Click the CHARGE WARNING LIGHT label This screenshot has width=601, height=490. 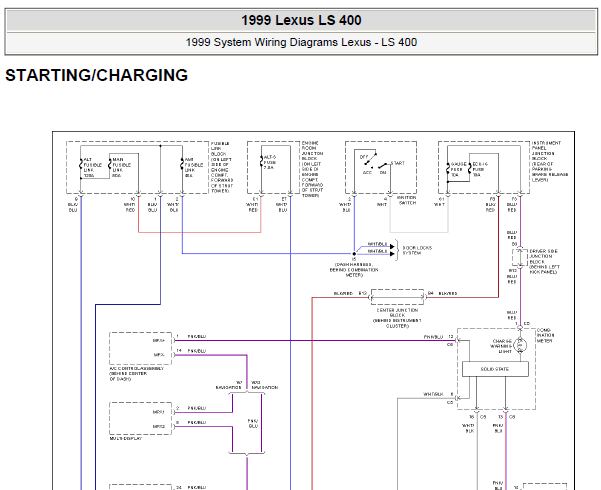(501, 346)
